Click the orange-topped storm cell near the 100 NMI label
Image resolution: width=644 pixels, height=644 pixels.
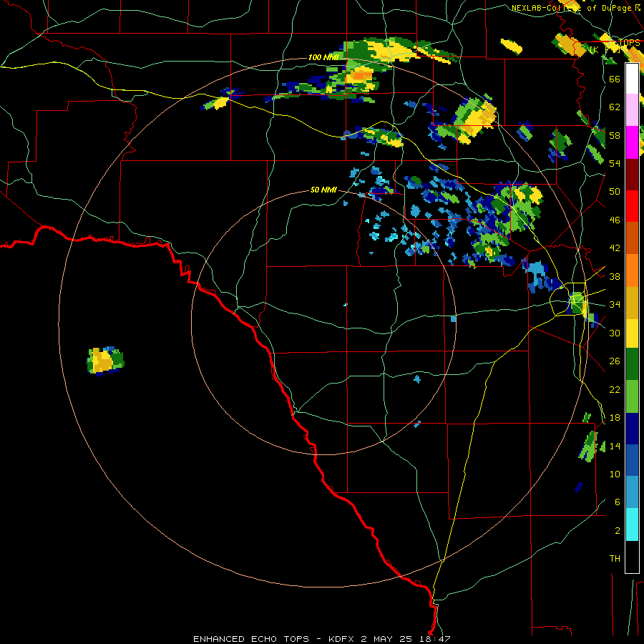(360, 76)
